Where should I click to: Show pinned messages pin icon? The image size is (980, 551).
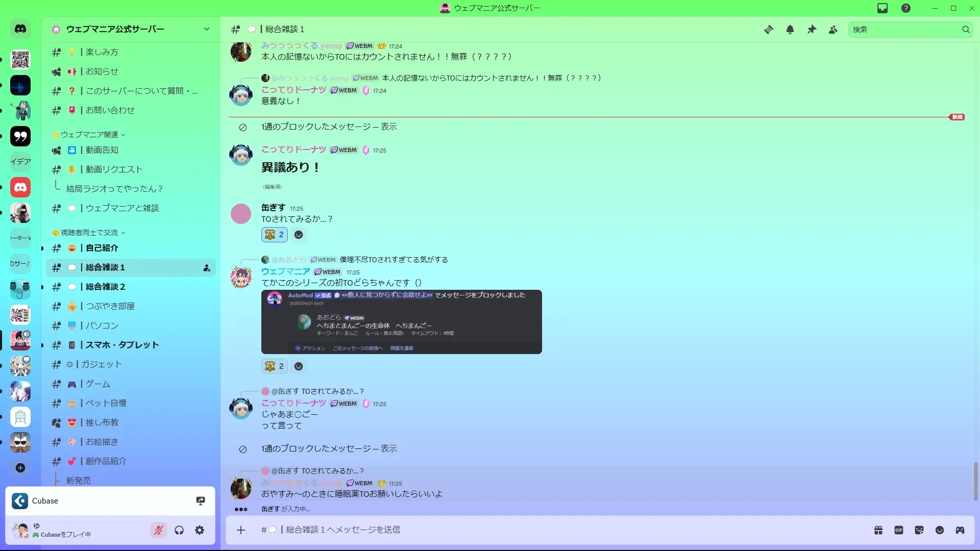pyautogui.click(x=812, y=30)
